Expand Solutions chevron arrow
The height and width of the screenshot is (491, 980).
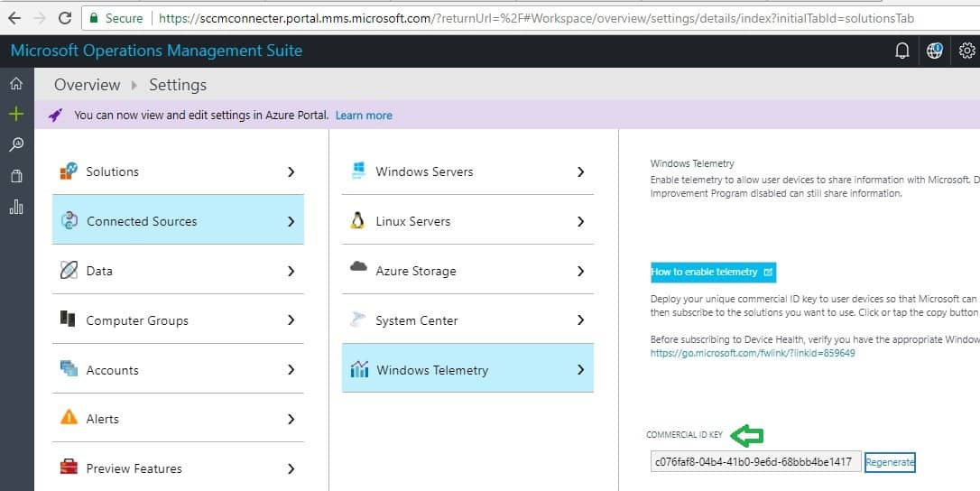(291, 171)
